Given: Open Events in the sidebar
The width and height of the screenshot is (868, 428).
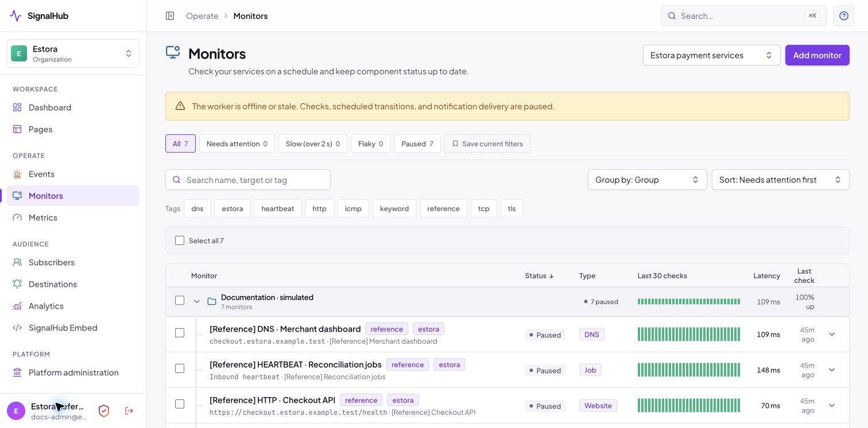Looking at the screenshot, I should (73, 174).
